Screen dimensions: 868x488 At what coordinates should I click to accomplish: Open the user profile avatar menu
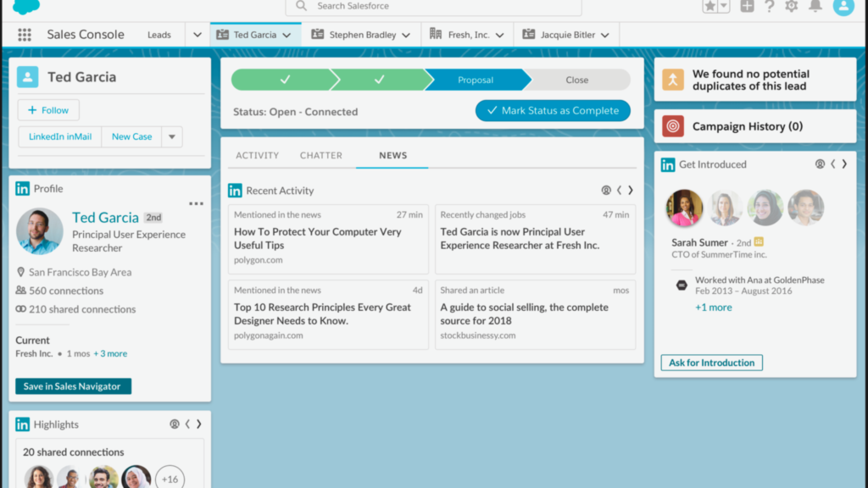pos(843,6)
